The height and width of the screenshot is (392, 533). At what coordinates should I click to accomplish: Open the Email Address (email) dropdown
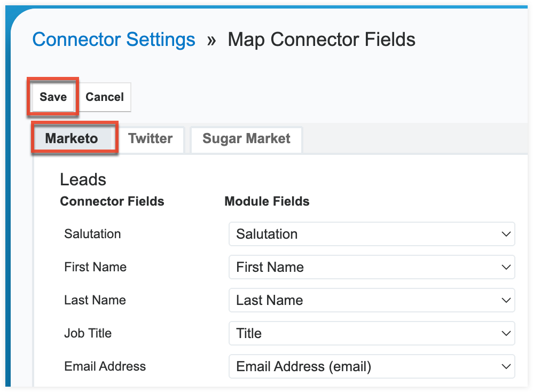372,366
